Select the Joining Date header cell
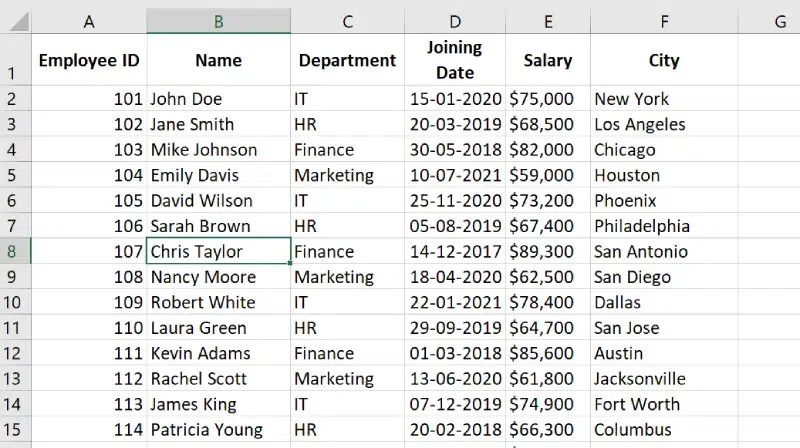Image resolution: width=800 pixels, height=448 pixels. coord(455,60)
